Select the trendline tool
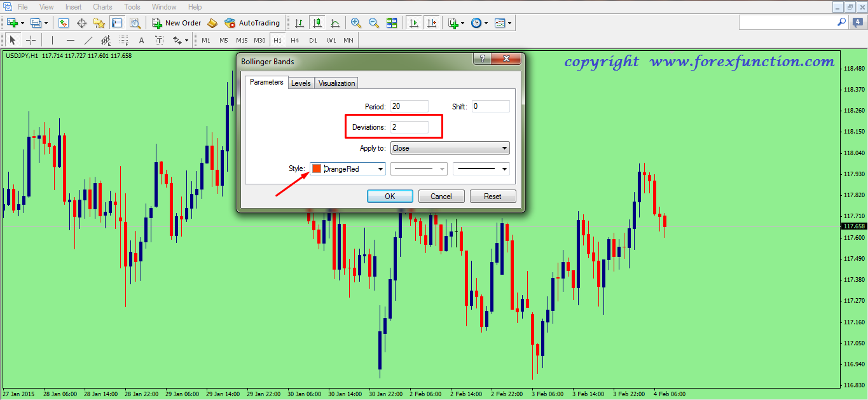 (88, 40)
